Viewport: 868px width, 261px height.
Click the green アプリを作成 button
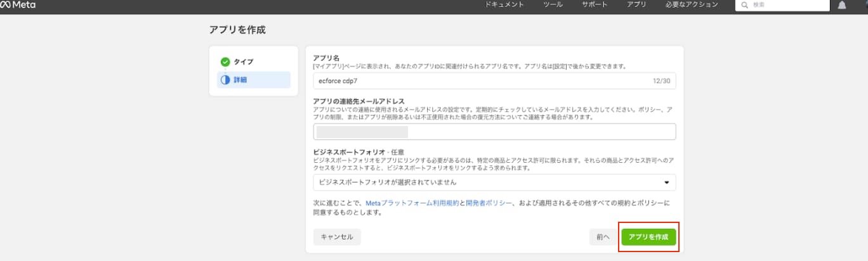coord(648,237)
